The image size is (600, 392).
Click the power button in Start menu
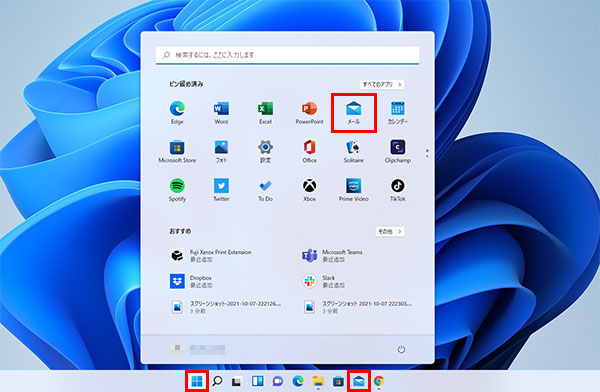pyautogui.click(x=401, y=349)
